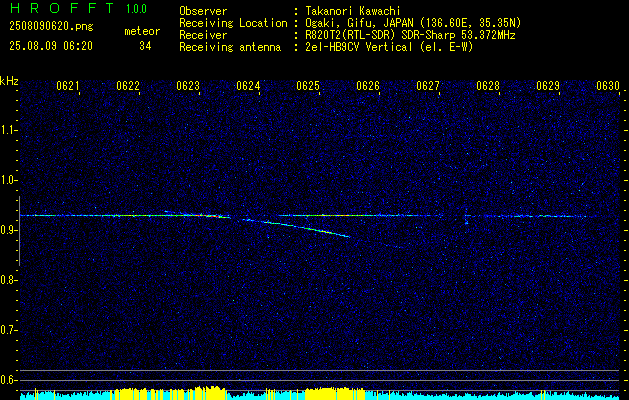The height and width of the screenshot is (400, 629).
Task: Click the 0.6 kHz axis label
Action: point(8,380)
